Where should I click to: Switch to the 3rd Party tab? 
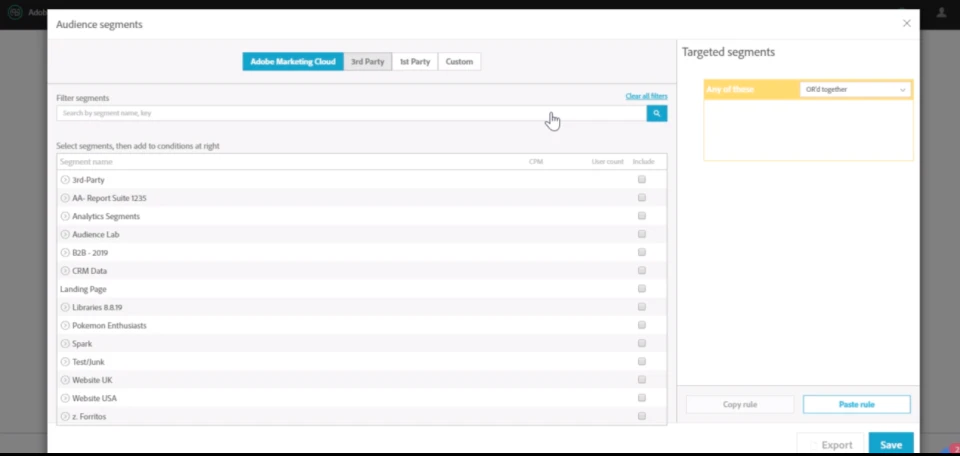(367, 62)
